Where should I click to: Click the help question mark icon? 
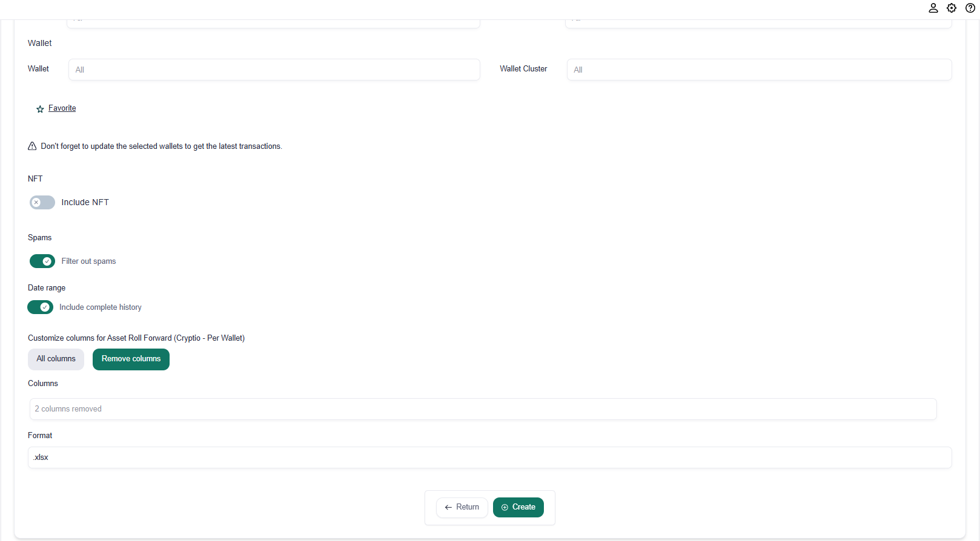tap(970, 8)
